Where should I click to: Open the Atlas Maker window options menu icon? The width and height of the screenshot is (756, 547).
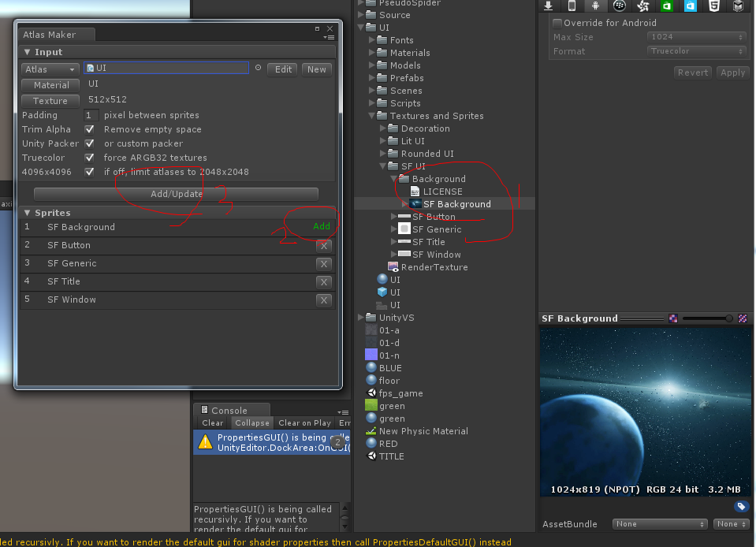click(329, 37)
